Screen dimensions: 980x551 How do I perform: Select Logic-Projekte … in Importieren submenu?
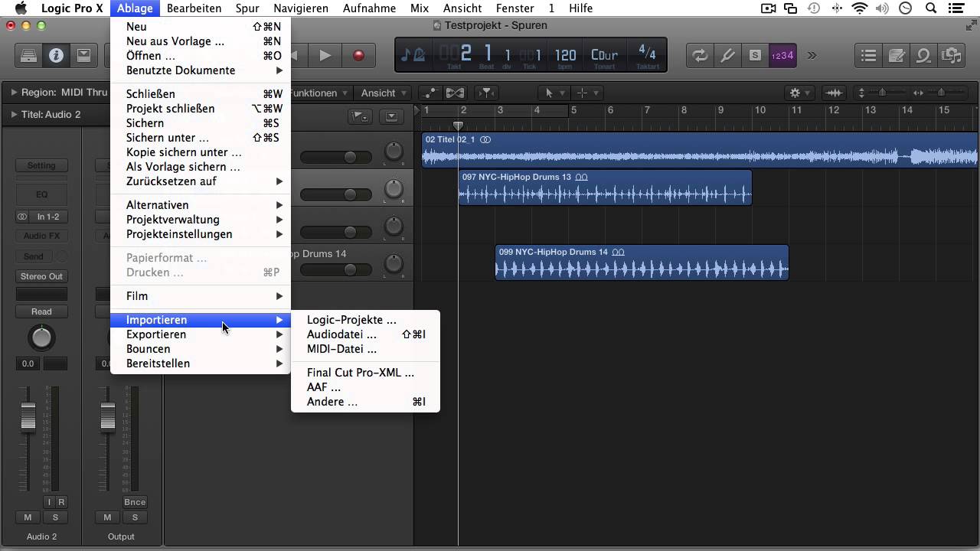point(366,320)
